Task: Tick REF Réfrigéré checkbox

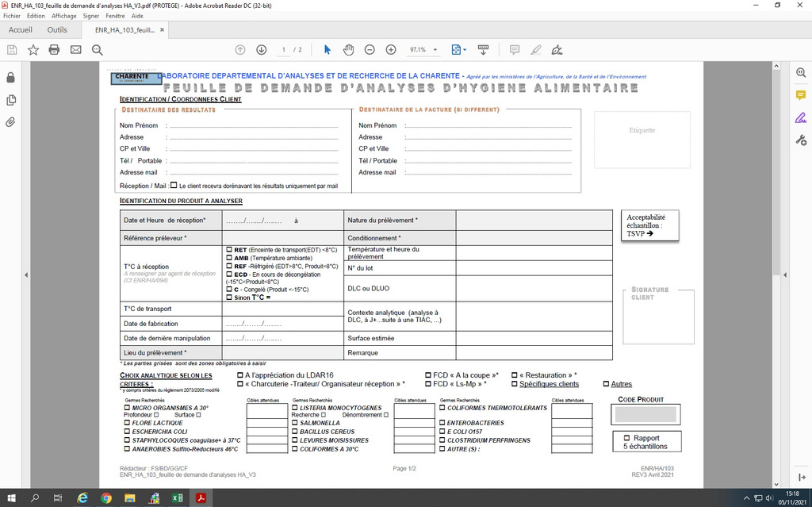Action: 229,266
